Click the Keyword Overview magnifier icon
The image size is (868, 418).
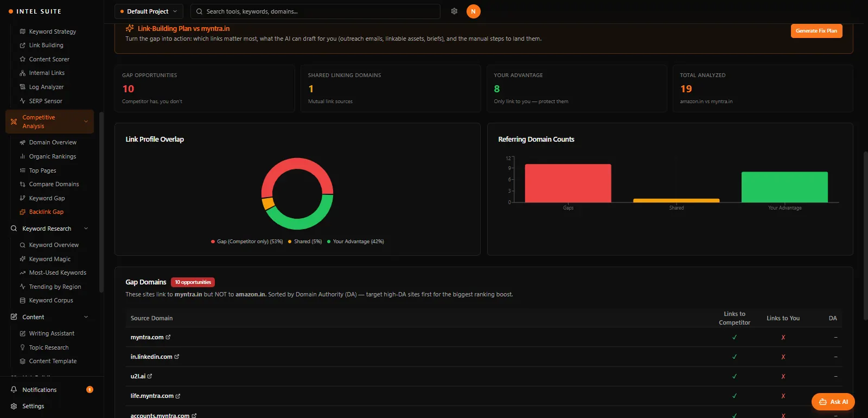point(22,245)
